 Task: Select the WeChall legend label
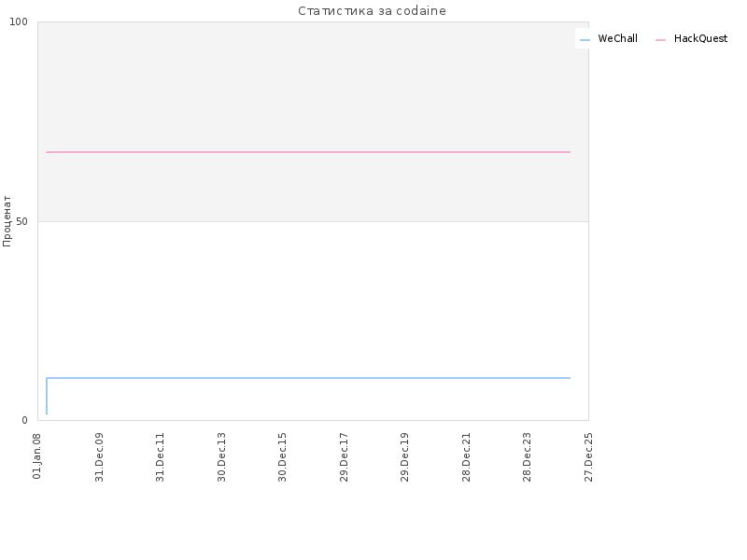617,38
